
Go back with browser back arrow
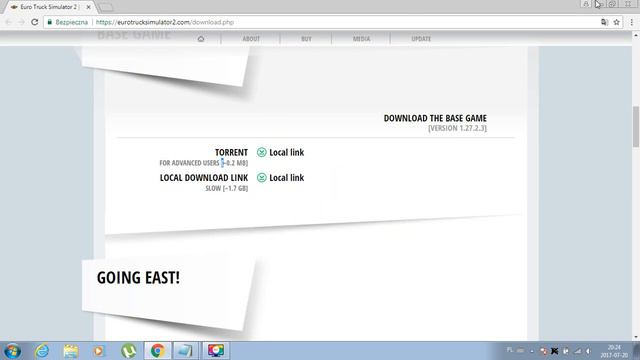coord(9,22)
